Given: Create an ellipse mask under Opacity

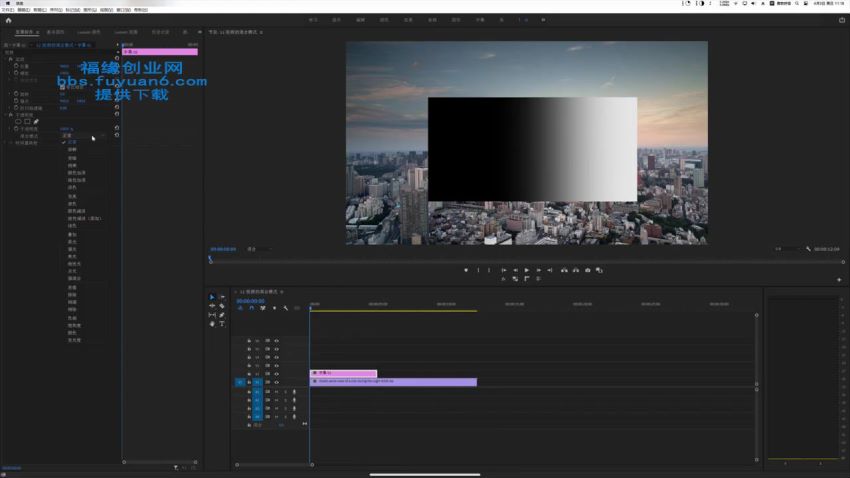Looking at the screenshot, I should (x=18, y=122).
